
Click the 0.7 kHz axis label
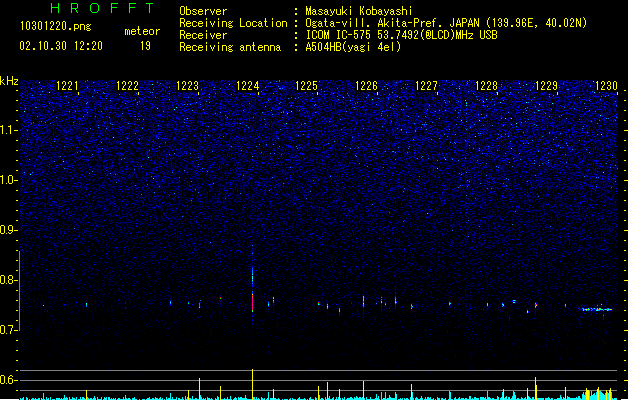pos(9,330)
